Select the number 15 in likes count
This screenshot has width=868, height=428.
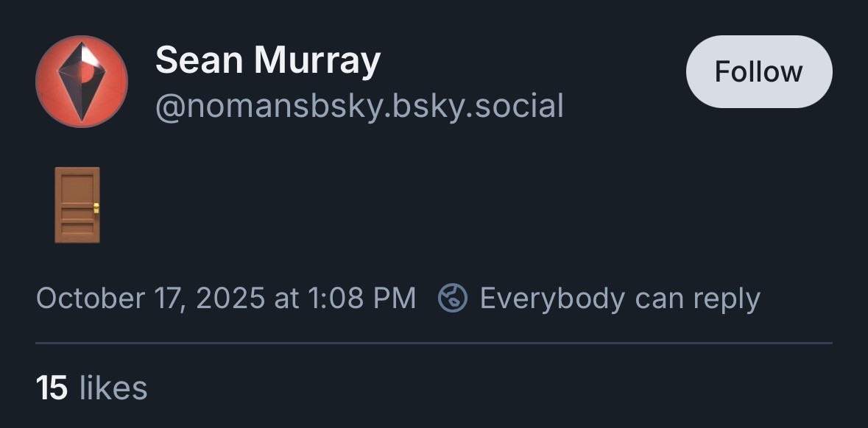(52, 388)
